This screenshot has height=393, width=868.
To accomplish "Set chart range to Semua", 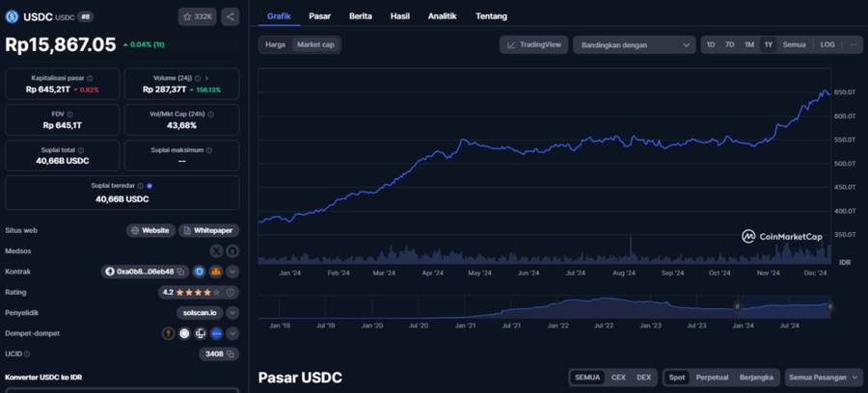I will coord(794,44).
